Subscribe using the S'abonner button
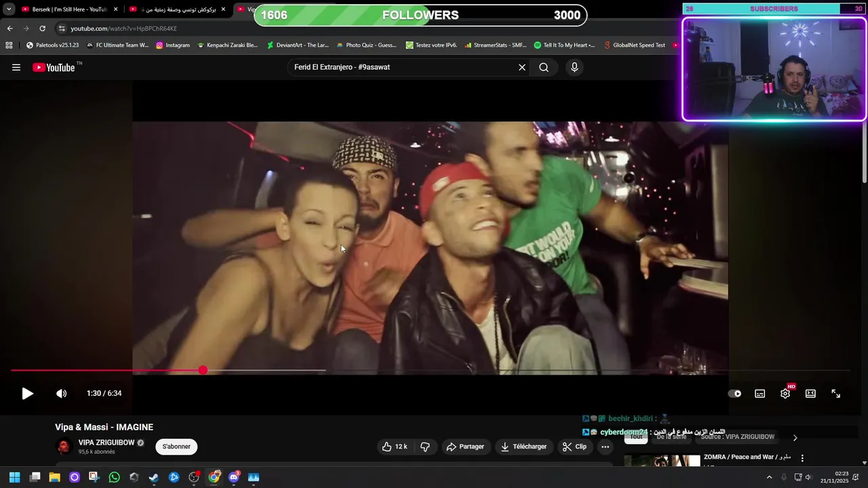The height and width of the screenshot is (488, 868). [176, 447]
